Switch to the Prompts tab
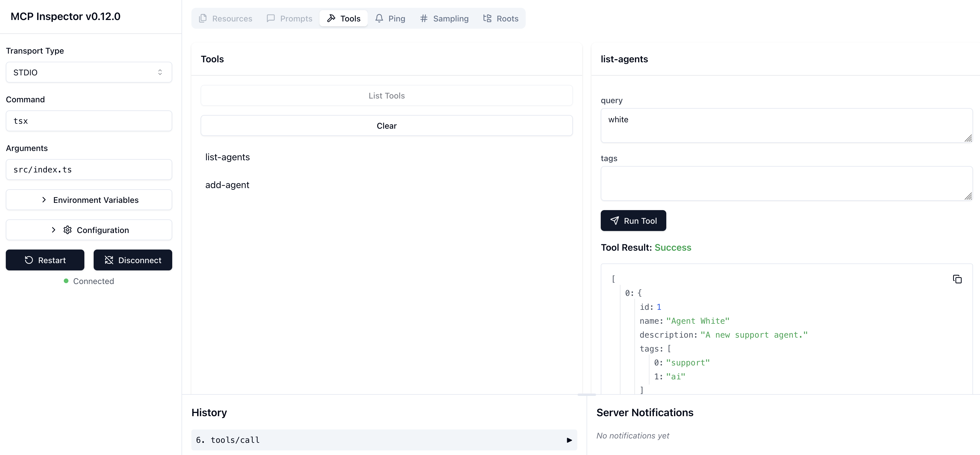The height and width of the screenshot is (455, 980). tap(290, 18)
